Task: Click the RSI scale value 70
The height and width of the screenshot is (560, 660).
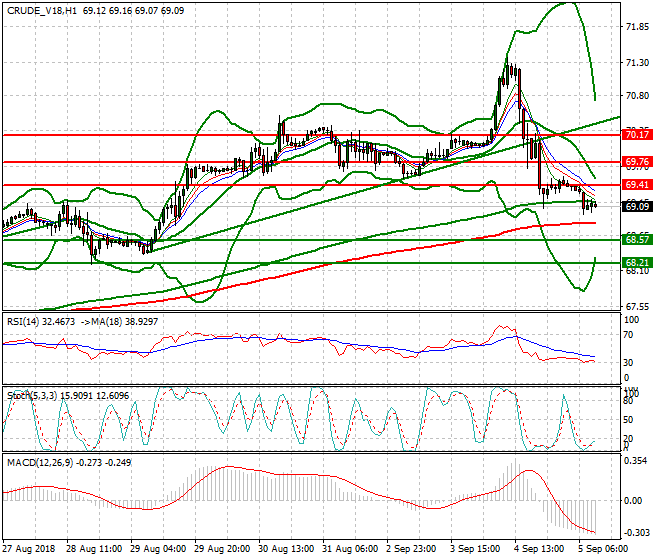Action: tap(628, 336)
